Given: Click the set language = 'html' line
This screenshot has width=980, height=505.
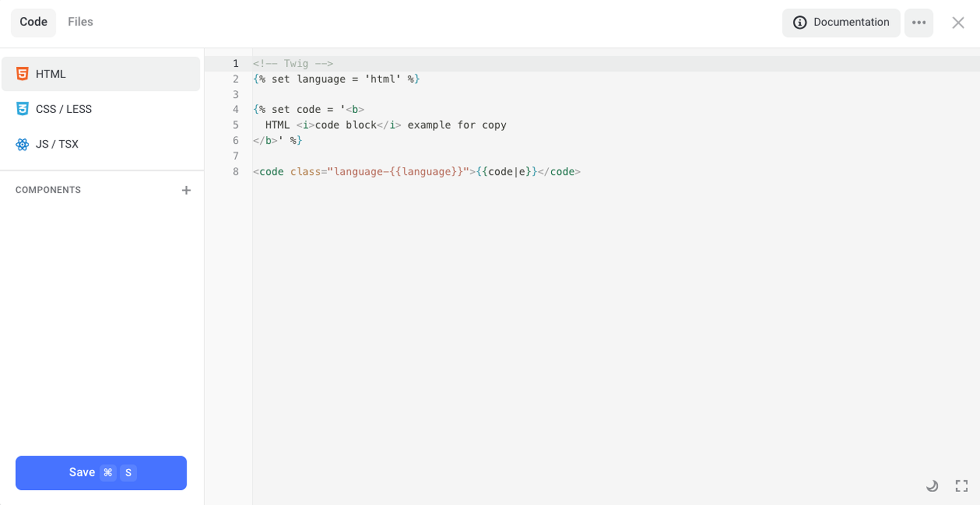Looking at the screenshot, I should pos(336,79).
